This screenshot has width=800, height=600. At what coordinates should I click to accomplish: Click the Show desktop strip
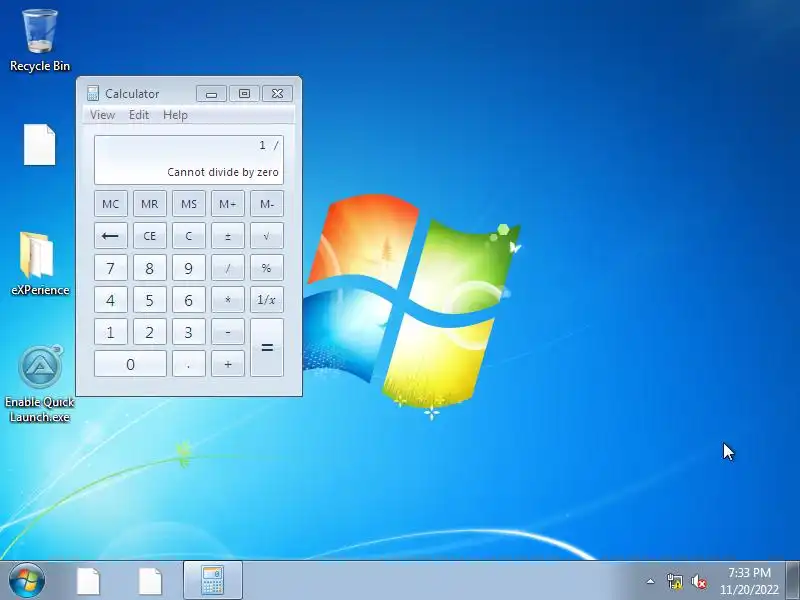(x=793, y=581)
